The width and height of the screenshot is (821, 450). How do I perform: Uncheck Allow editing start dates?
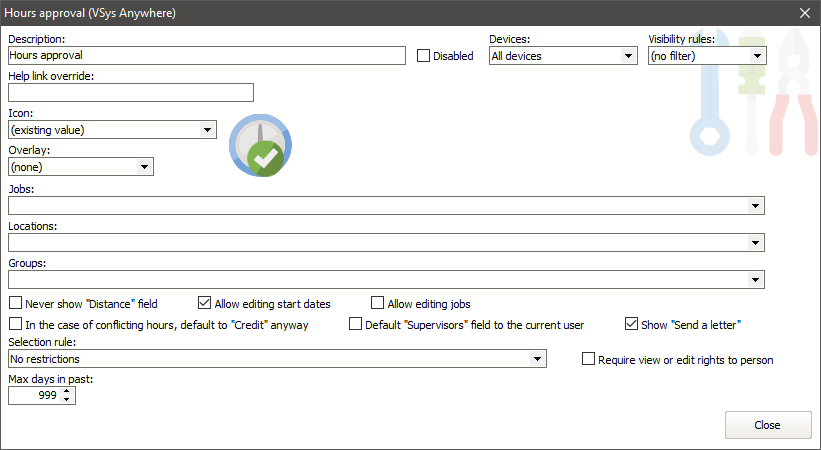(x=205, y=303)
